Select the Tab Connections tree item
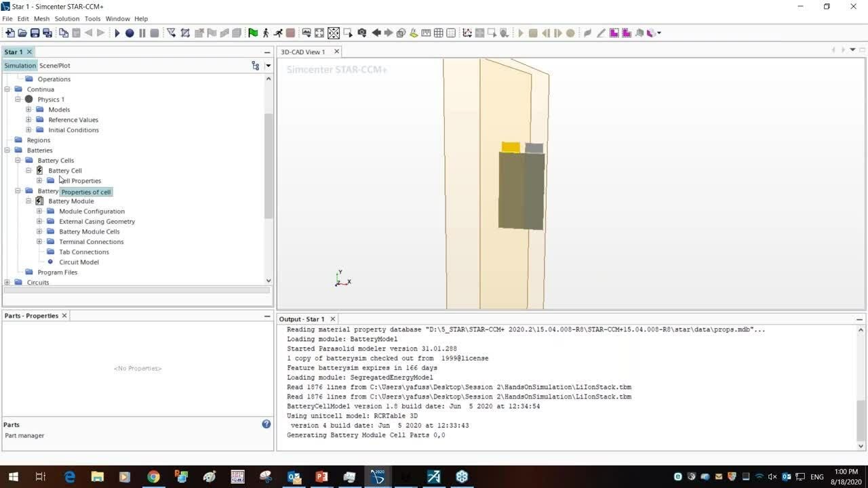This screenshot has height=488, width=868. pos(84,252)
